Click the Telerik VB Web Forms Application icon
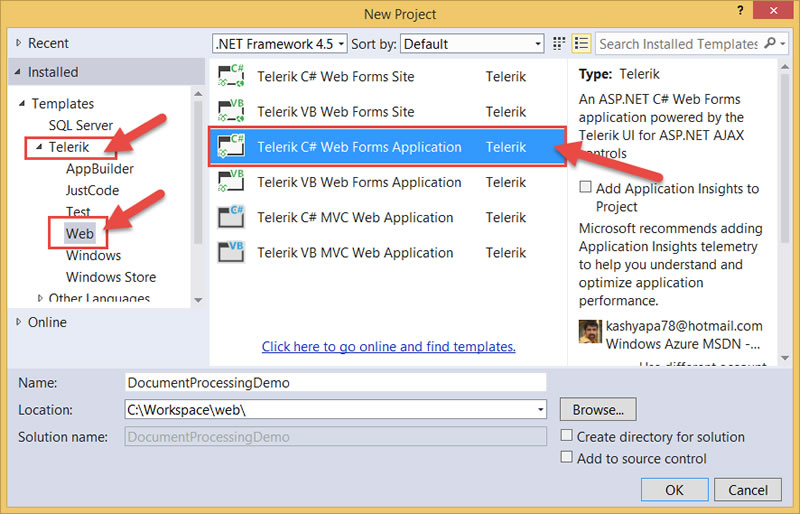This screenshot has height=514, width=800. coord(231,182)
